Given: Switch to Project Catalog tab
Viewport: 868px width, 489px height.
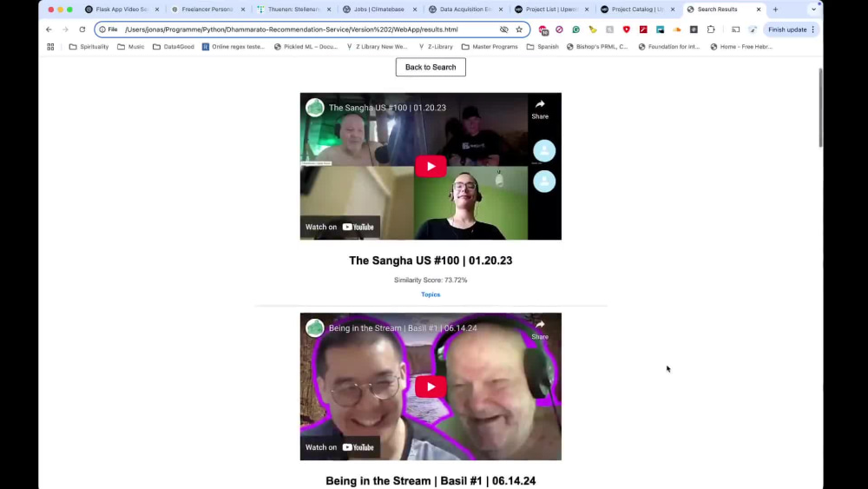Looking at the screenshot, I should (x=637, y=10).
